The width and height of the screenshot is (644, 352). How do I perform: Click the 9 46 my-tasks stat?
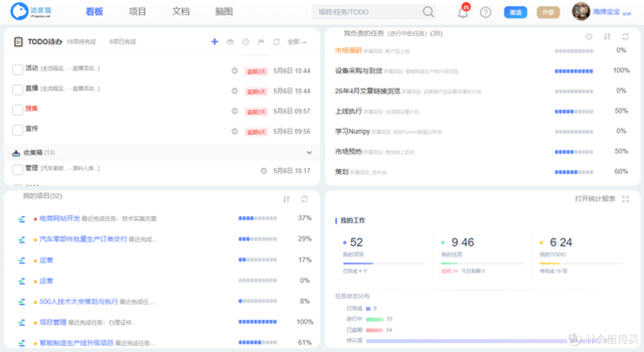tap(463, 242)
